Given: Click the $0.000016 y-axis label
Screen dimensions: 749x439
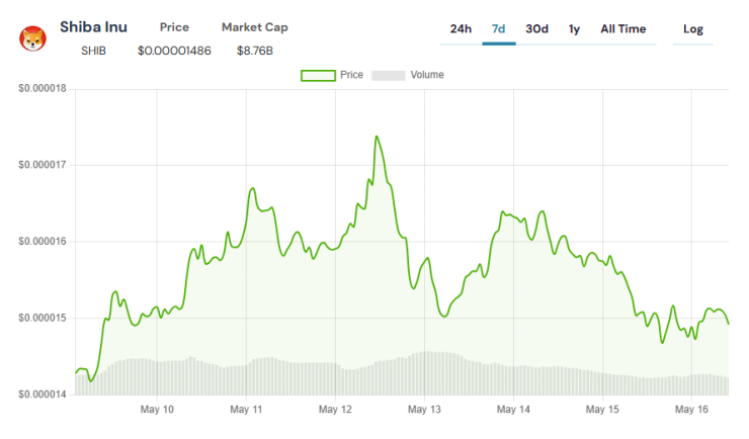Looking at the screenshot, I should [43, 241].
